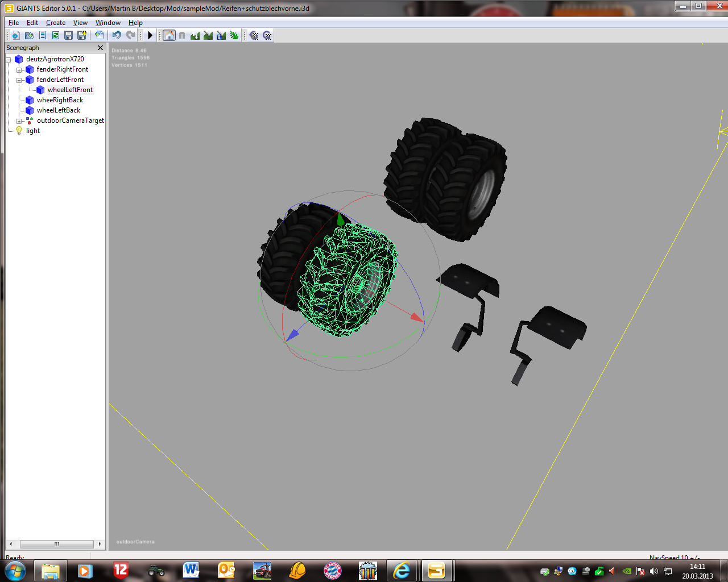728x582 pixels.
Task: Click the Outlook taskbar icon
Action: (226, 570)
